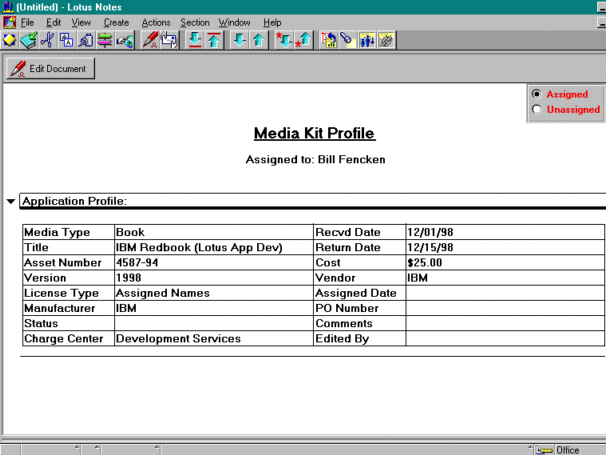Click Return Date value 12/15/98
The width and height of the screenshot is (606, 455).
(430, 247)
